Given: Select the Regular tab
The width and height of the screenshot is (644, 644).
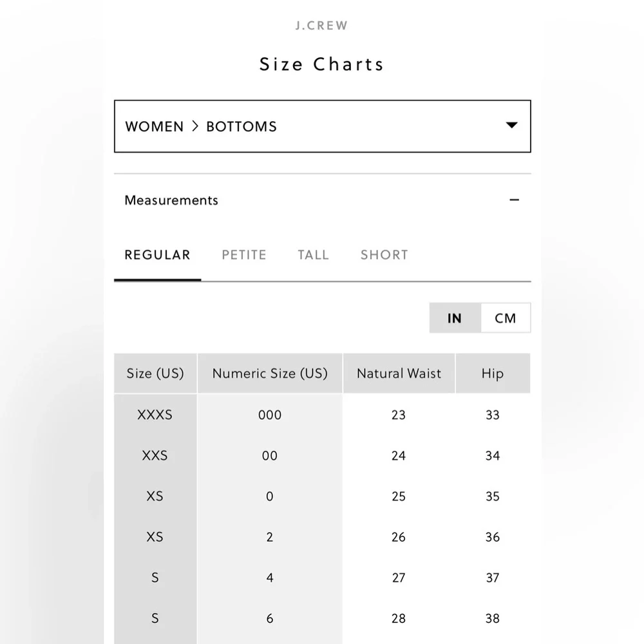Looking at the screenshot, I should 157,255.
